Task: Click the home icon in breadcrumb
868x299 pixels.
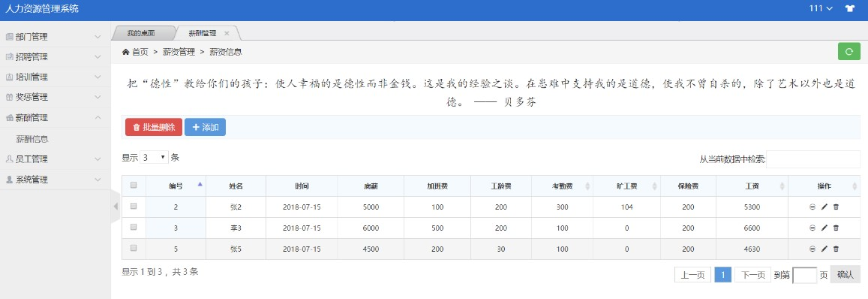Action: pyautogui.click(x=125, y=52)
